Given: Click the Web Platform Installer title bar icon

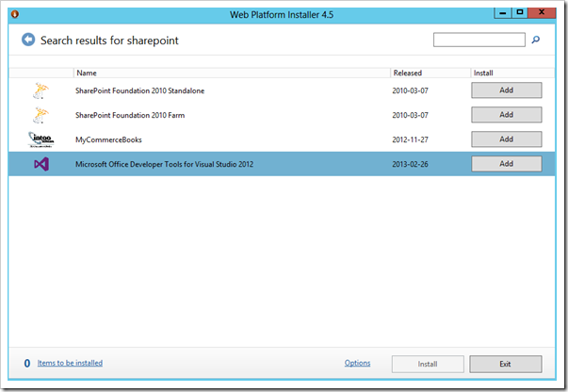Looking at the screenshot, I should point(11,13).
